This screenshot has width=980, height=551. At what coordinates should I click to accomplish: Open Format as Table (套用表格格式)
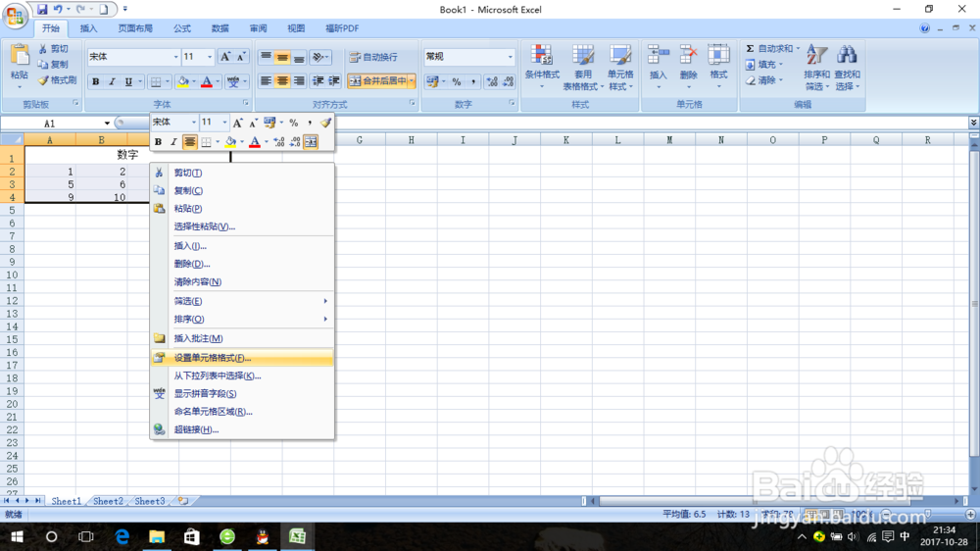click(582, 68)
